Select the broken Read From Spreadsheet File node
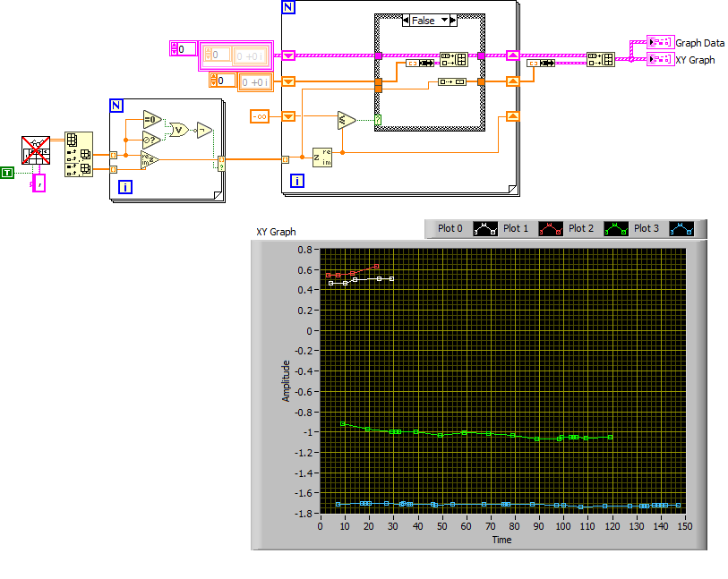This screenshot has height=579, width=728. coord(36,149)
